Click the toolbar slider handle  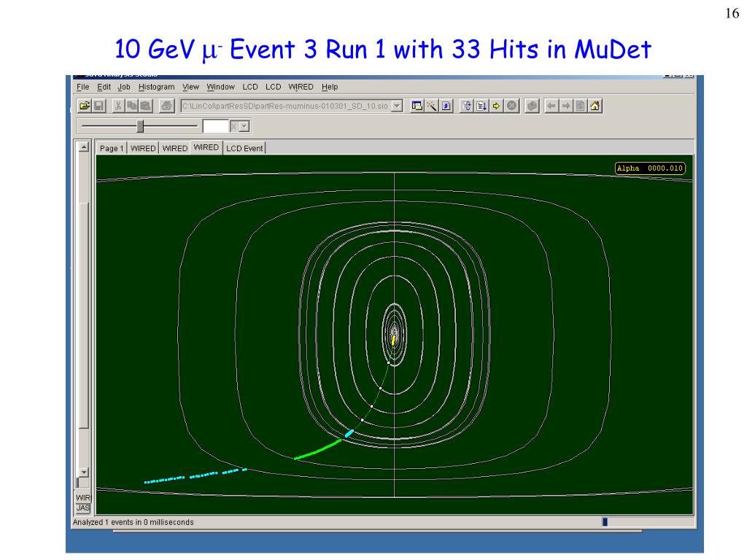[x=140, y=126]
